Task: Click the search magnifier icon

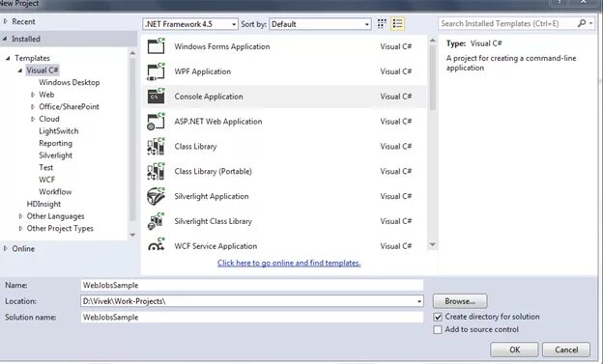Action: click(x=582, y=23)
